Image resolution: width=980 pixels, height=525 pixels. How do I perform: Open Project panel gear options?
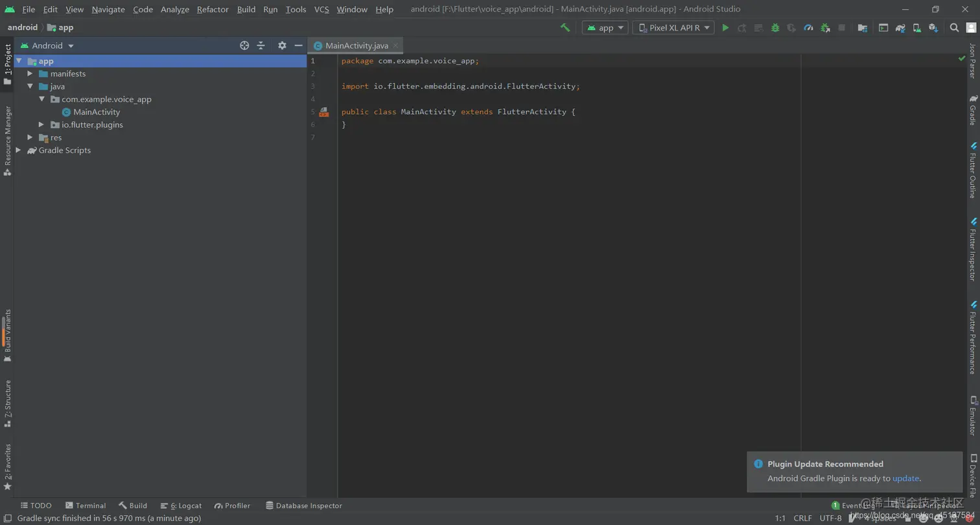coord(282,45)
